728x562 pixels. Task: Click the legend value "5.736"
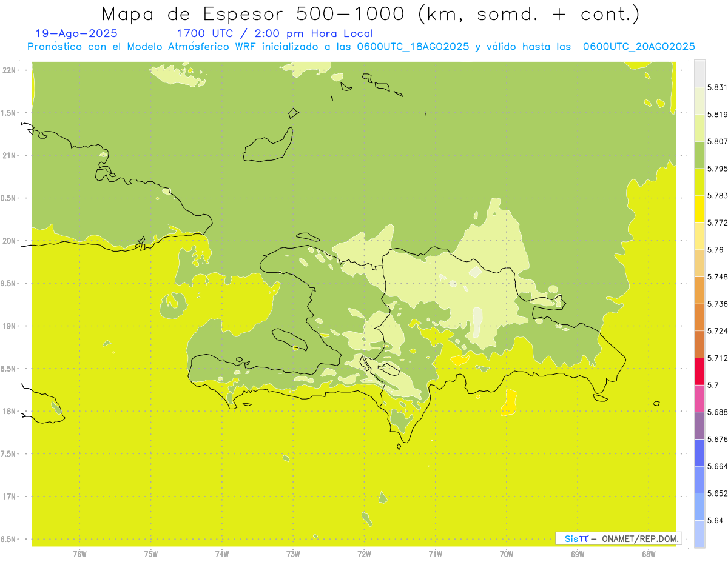718,304
